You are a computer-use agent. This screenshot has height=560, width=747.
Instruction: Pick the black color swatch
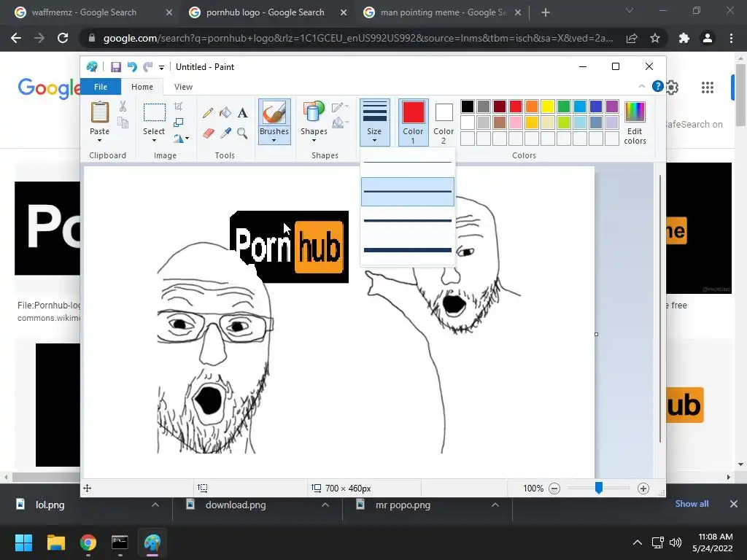click(468, 106)
